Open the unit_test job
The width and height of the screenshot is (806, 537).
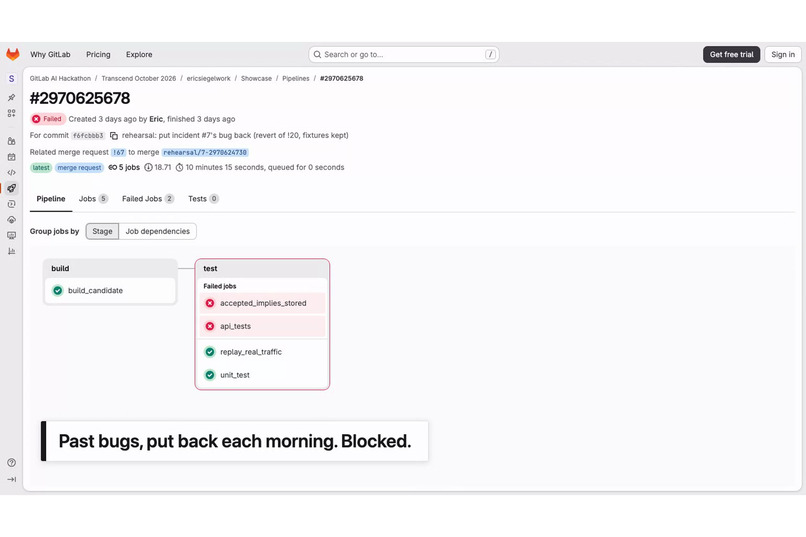262,375
